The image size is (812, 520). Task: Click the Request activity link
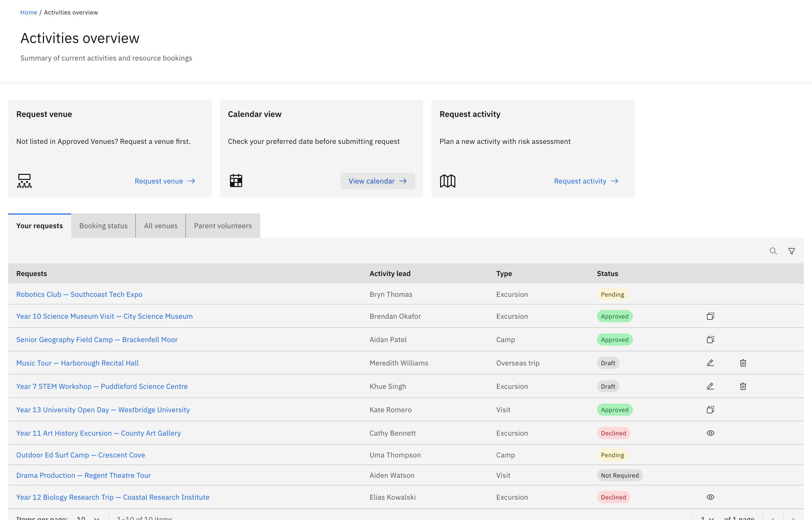(x=586, y=181)
